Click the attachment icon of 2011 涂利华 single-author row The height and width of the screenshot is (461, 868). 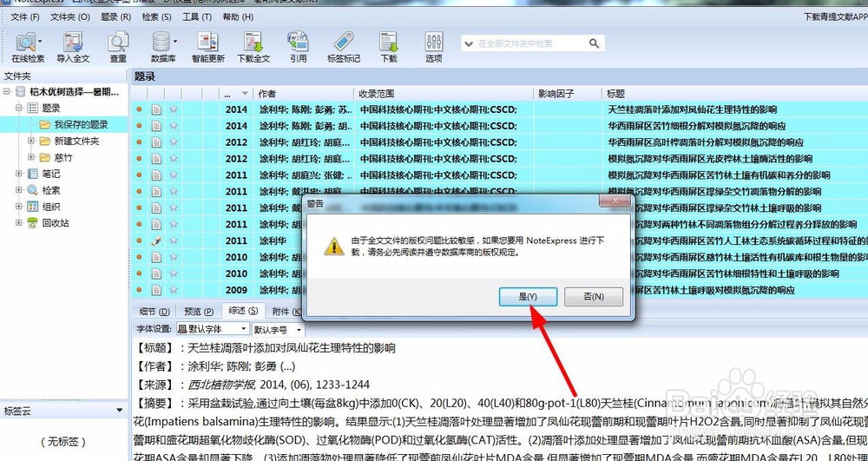point(156,240)
